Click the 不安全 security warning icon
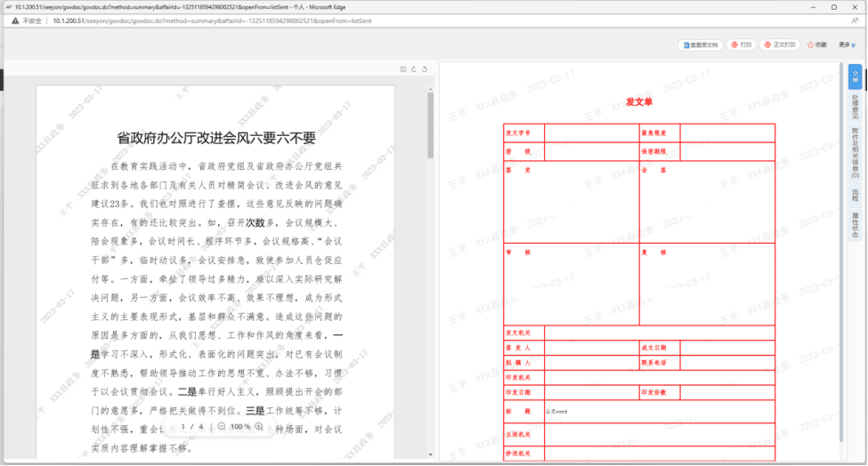Screen dimensions: 868x466 tap(15, 21)
